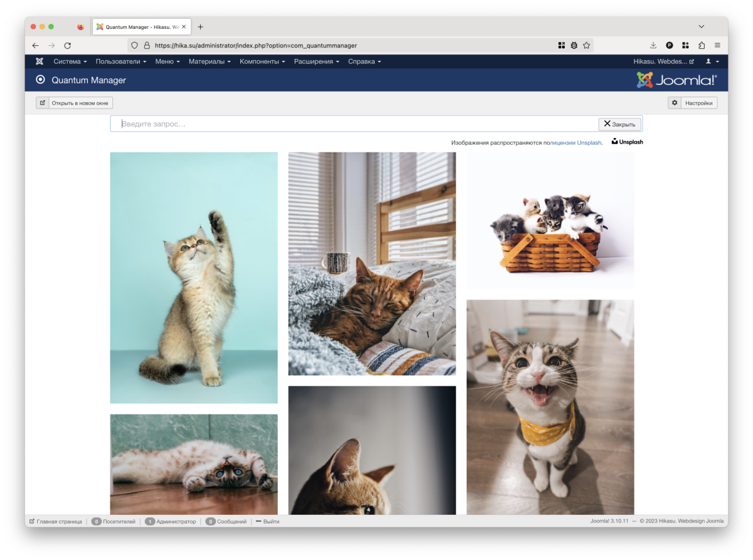Click the padlock site security icon

click(147, 46)
